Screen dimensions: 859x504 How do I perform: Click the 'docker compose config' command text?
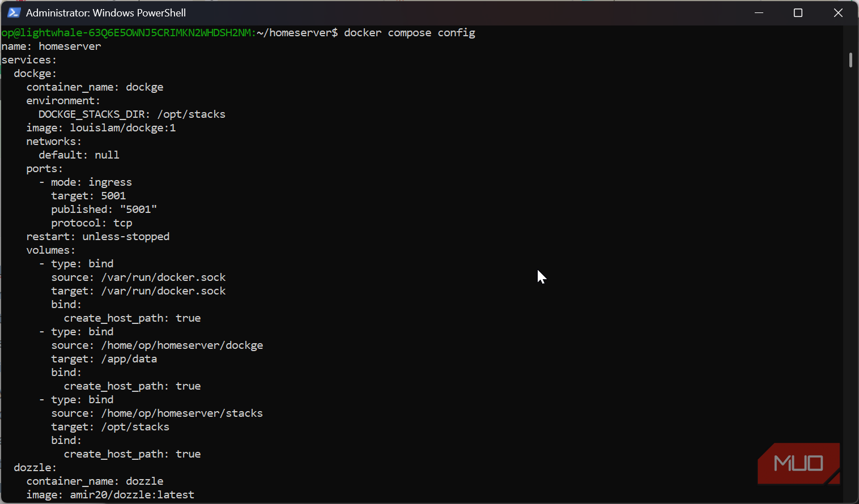(409, 33)
